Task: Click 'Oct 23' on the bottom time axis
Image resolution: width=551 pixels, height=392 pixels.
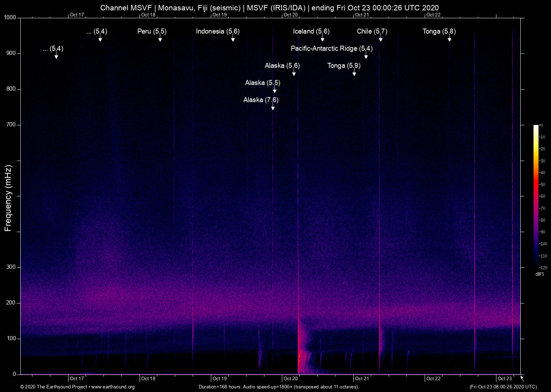Action: pyautogui.click(x=505, y=379)
